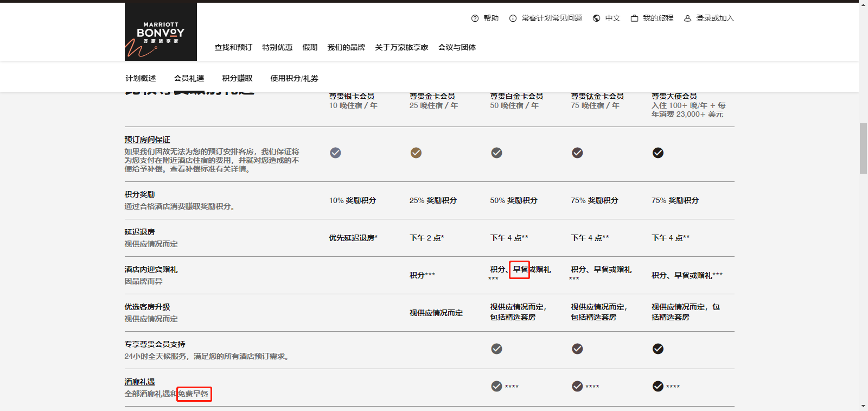Screen dimensions: 868x411
Task: Click the user profile icon for 登录或加入
Action: point(687,18)
